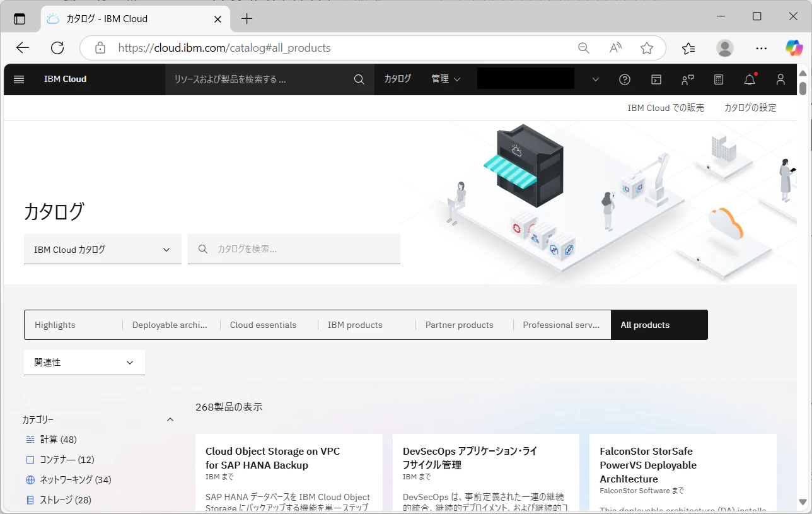Image resolution: width=812 pixels, height=514 pixels.
Task: Switch to the Highlights tab
Action: tap(73, 325)
